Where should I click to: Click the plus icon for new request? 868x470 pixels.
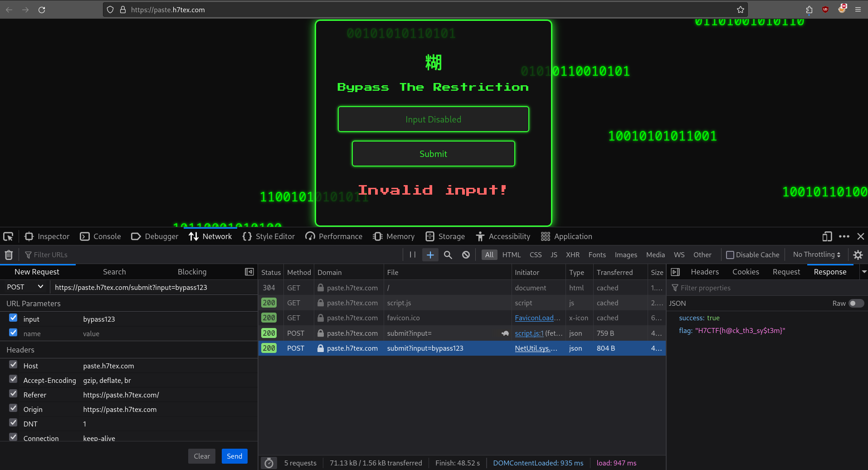click(x=430, y=255)
